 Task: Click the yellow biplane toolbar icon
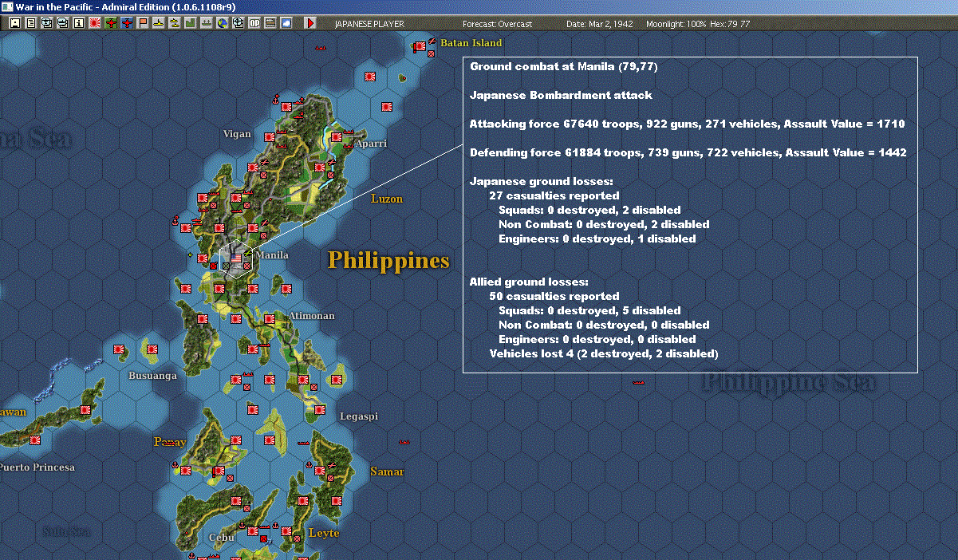174,23
